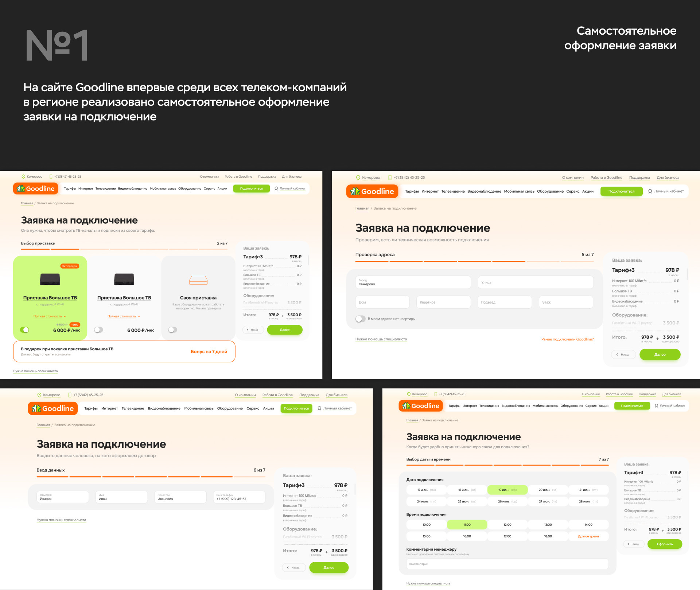700x590 pixels.
Task: Click the phone icon on the Проверка адреса page
Action: [390, 178]
